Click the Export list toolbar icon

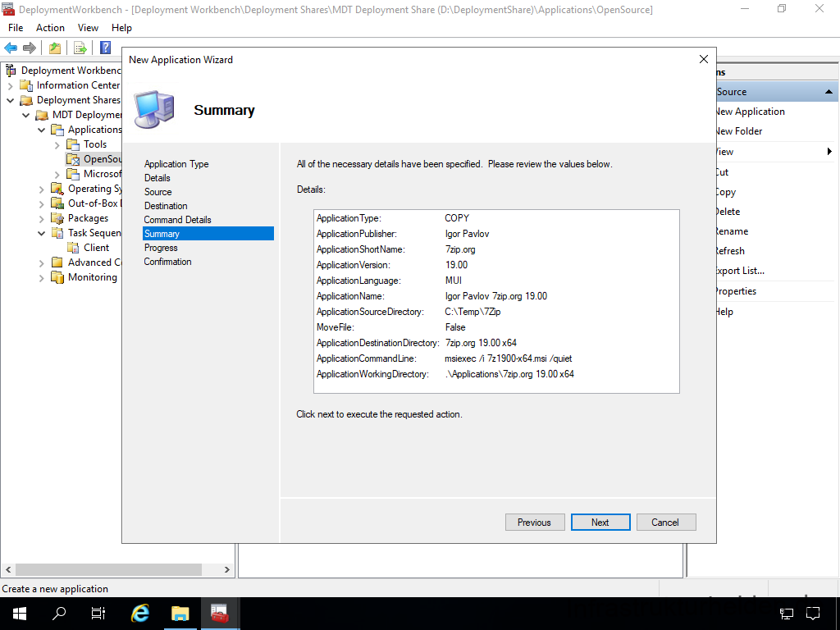coord(80,48)
